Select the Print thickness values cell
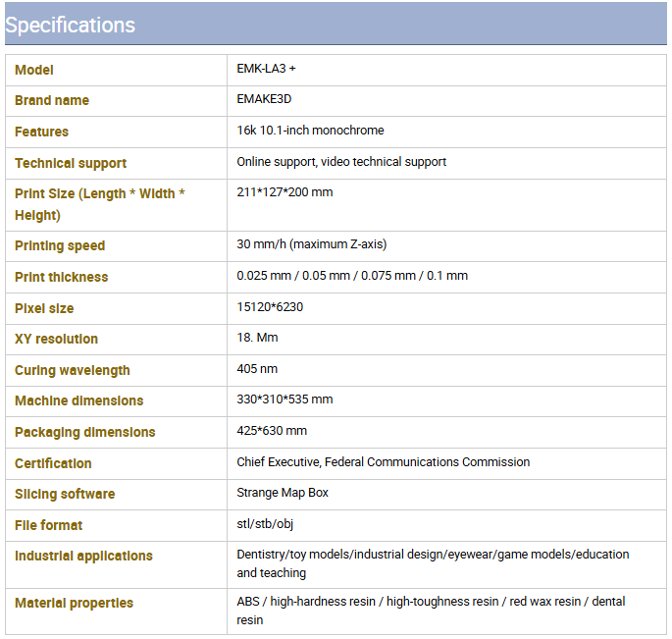This screenshot has width=672, height=639. point(446,278)
